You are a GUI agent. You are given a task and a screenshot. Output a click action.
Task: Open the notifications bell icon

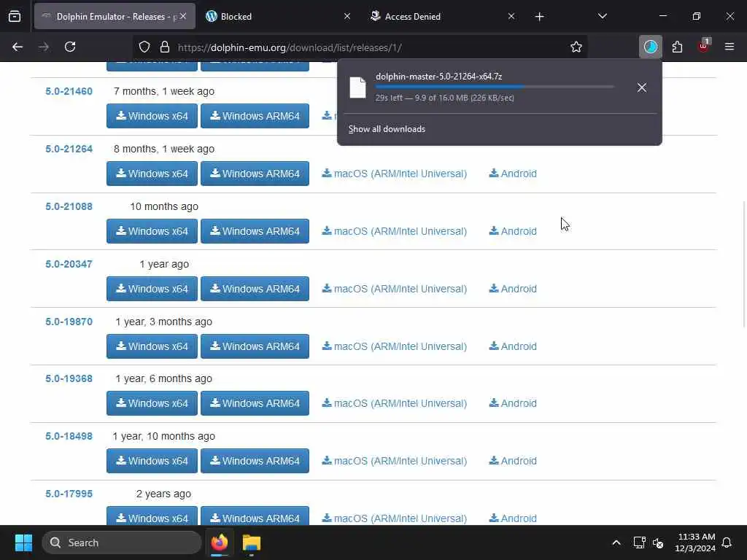[727, 542]
